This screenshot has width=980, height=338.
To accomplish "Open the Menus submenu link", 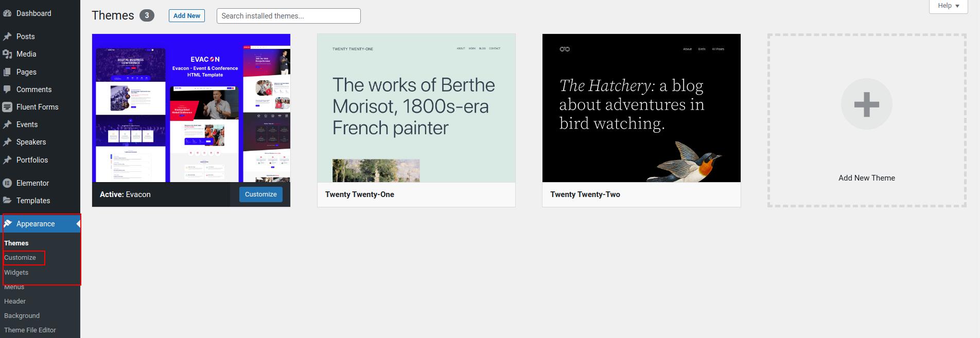I will tap(14, 287).
